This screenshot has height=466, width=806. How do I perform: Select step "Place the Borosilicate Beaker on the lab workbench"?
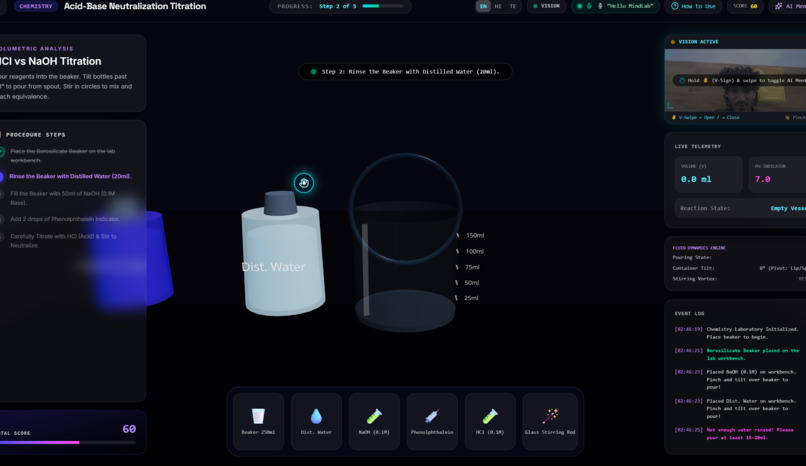pos(63,156)
